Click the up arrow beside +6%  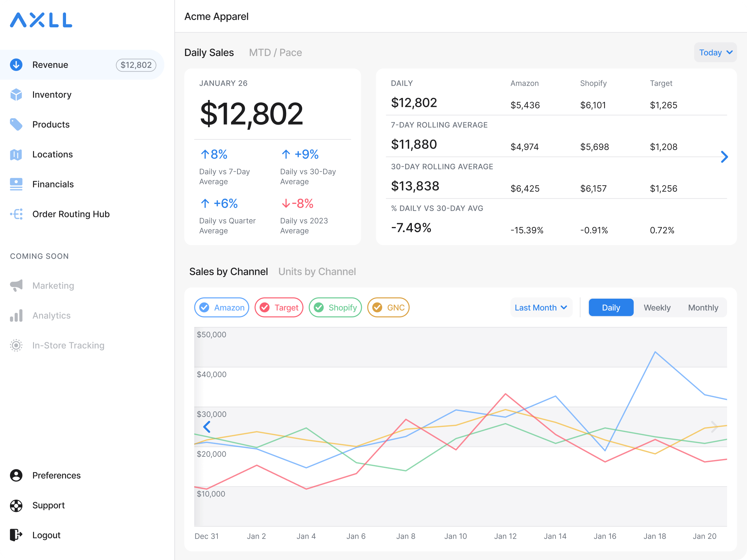(205, 203)
